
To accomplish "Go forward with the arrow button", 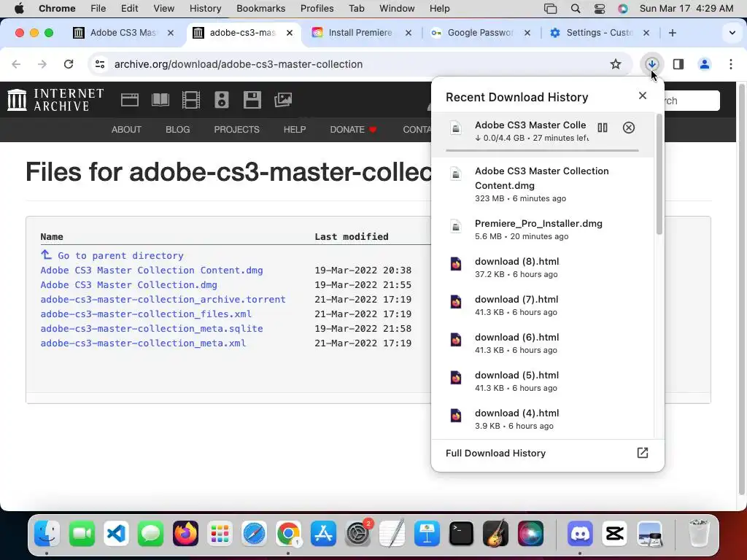I will click(x=42, y=64).
